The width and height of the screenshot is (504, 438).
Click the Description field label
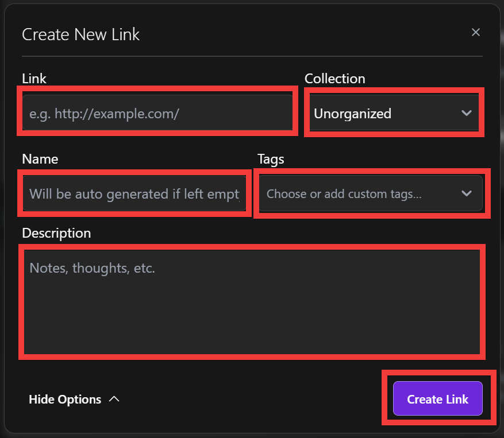pos(56,233)
